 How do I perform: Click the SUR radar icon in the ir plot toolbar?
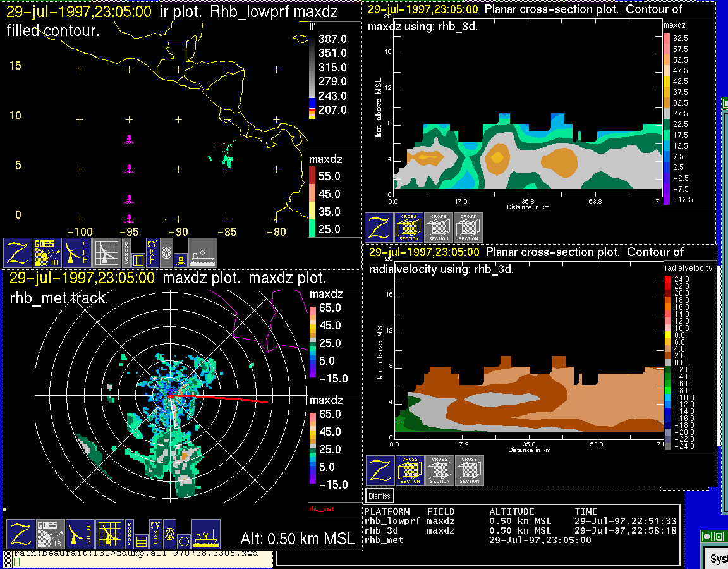[x=78, y=253]
